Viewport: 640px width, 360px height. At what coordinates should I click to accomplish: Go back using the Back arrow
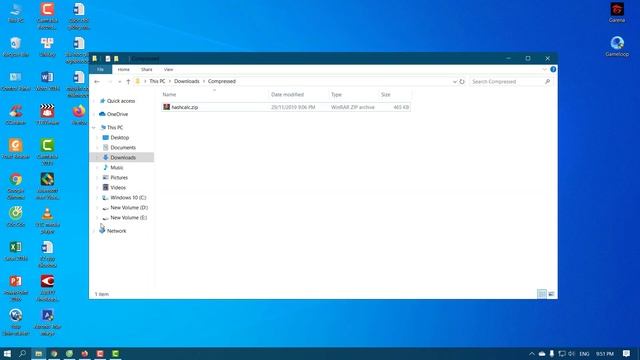(97, 82)
